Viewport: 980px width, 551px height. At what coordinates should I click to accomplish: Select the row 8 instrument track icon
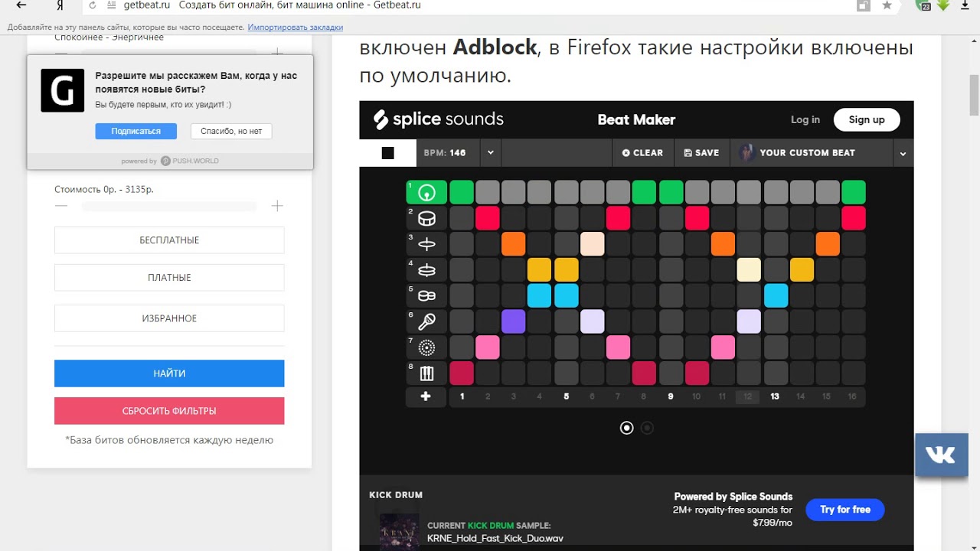pyautogui.click(x=426, y=373)
